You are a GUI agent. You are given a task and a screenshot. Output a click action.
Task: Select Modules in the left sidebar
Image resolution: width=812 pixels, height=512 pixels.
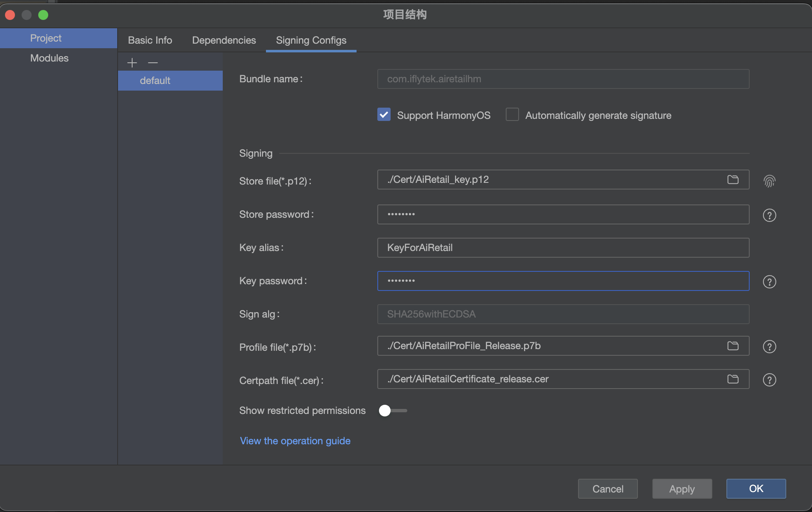(59, 58)
